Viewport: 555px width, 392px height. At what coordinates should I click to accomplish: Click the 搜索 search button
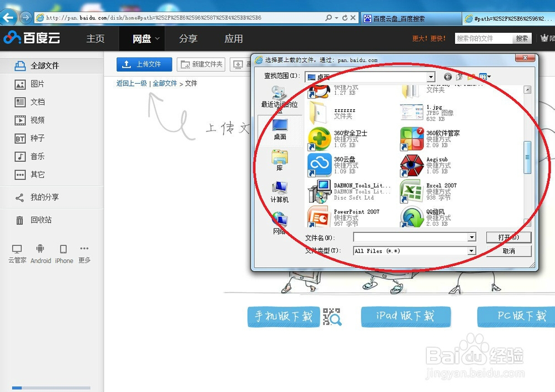[522, 38]
